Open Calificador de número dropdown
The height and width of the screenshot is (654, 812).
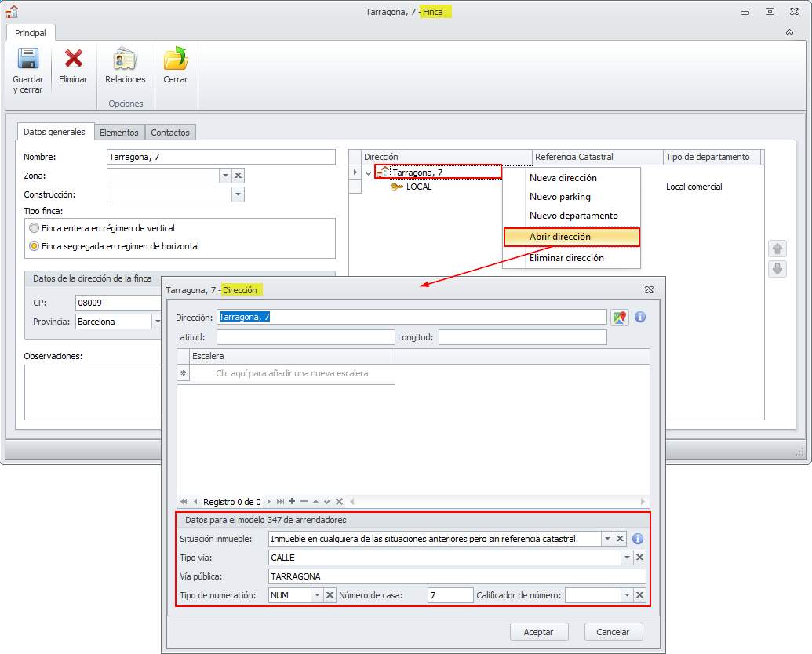[x=627, y=595]
